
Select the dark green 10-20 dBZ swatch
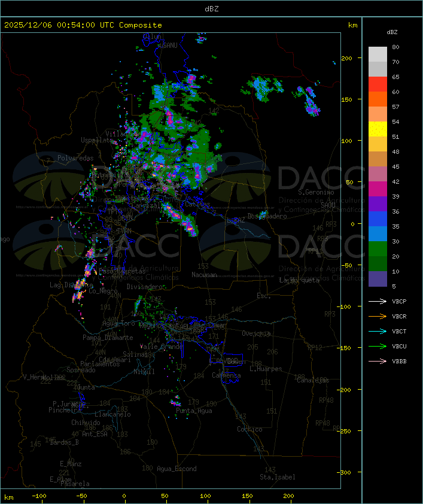(378, 264)
